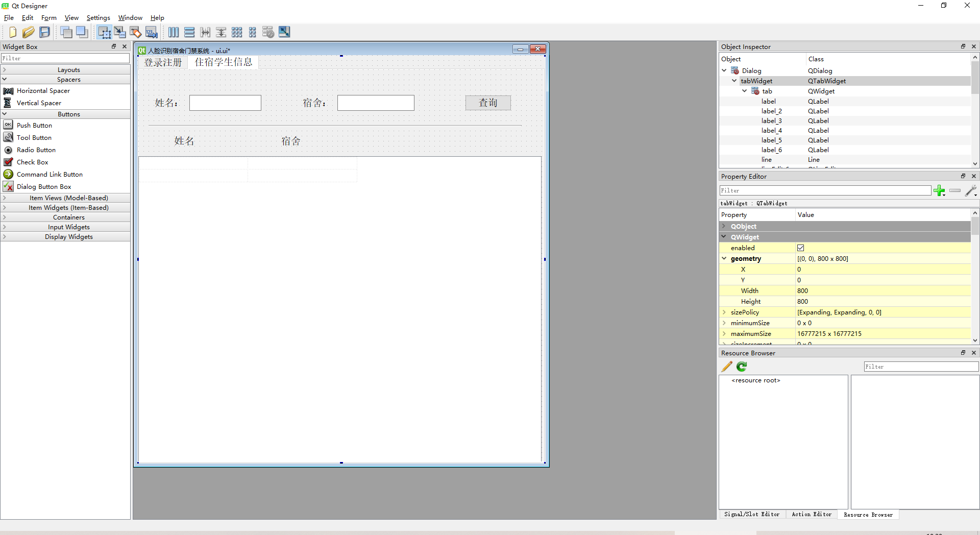
Task: Open the File menu
Action: (x=9, y=18)
